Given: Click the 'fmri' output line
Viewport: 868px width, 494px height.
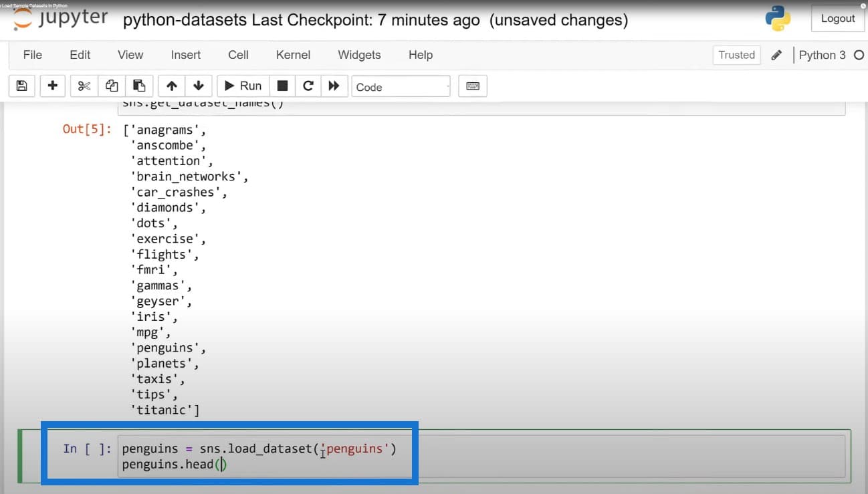Looking at the screenshot, I should [154, 269].
